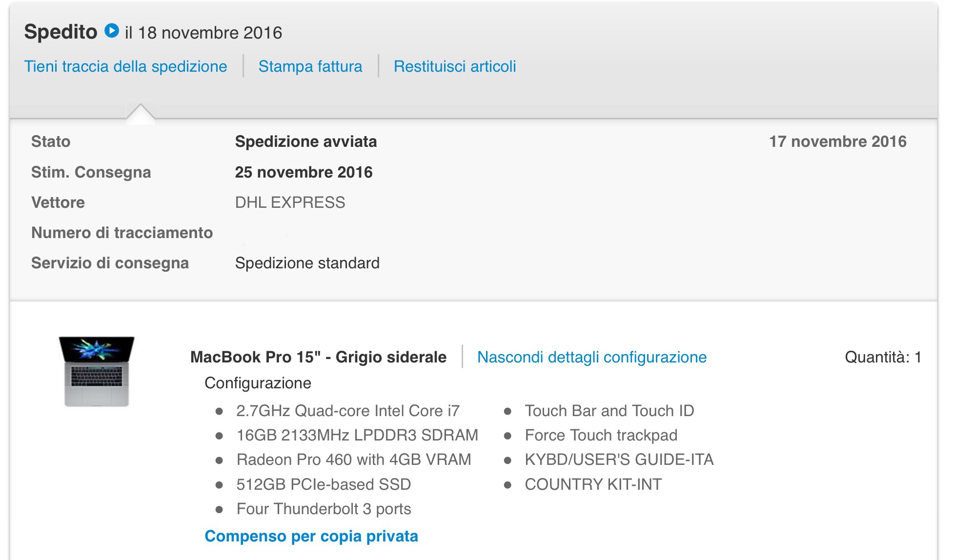Click the 512GB PCIe-based SSD spec

pyautogui.click(x=324, y=484)
